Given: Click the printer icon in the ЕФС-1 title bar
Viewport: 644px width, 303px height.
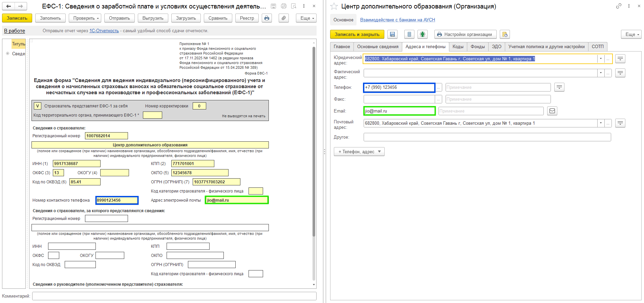Looking at the screenshot, I should pos(283,6).
